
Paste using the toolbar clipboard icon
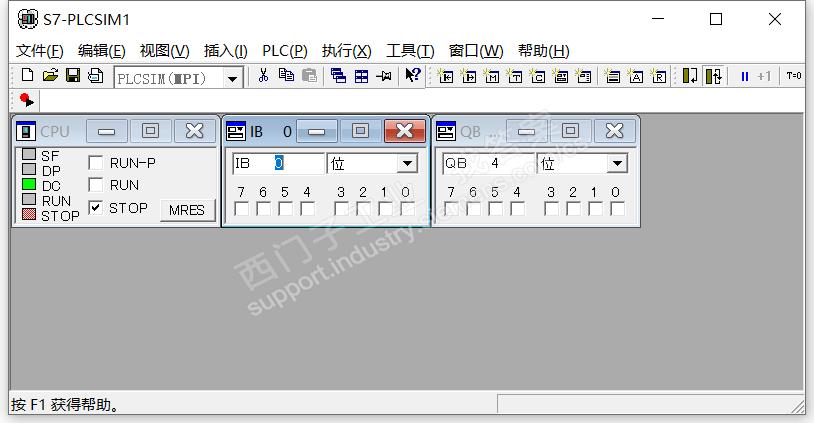point(309,76)
